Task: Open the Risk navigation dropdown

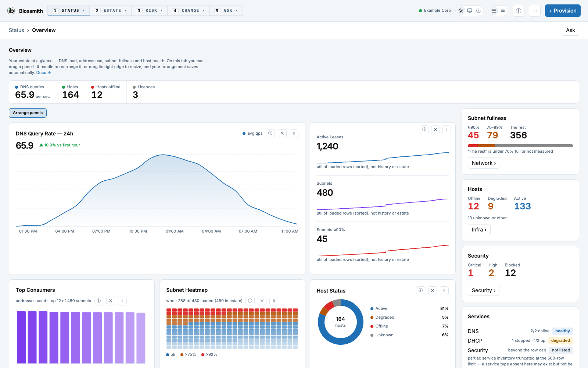Action: coord(150,11)
